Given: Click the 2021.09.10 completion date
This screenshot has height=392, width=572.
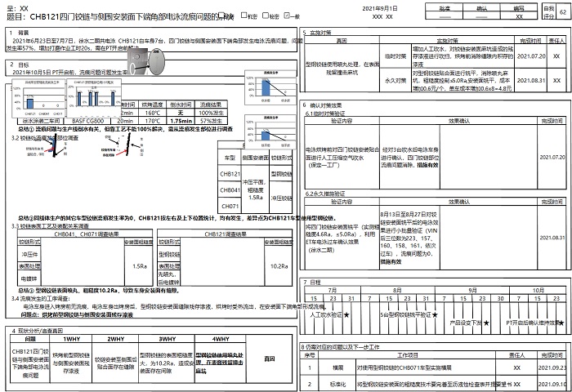Looking at the screenshot, I should (x=552, y=384).
